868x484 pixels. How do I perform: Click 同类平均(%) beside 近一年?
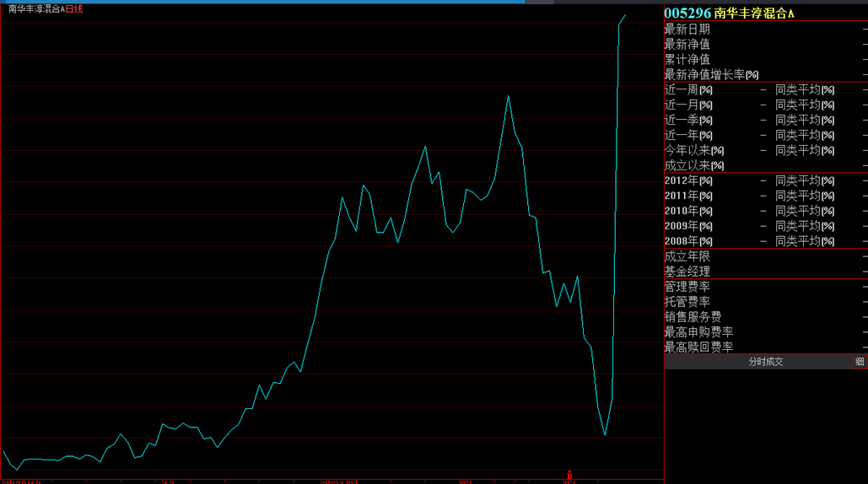coord(805,136)
